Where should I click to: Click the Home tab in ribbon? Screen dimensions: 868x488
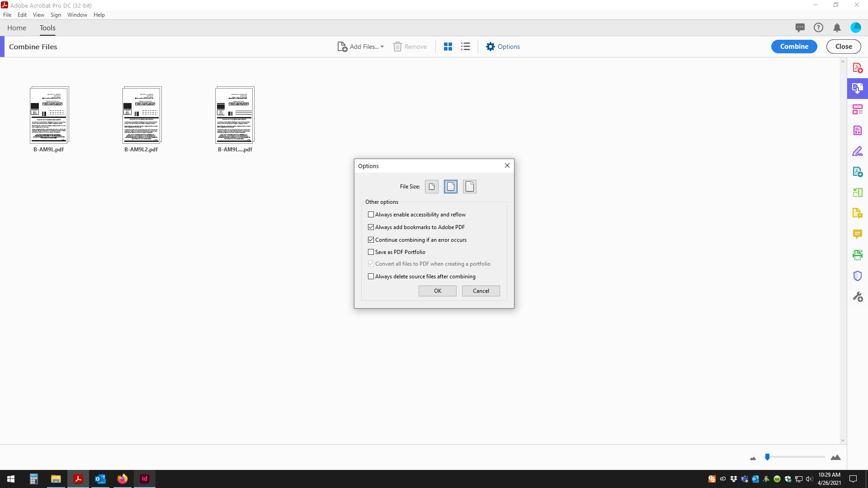point(17,28)
